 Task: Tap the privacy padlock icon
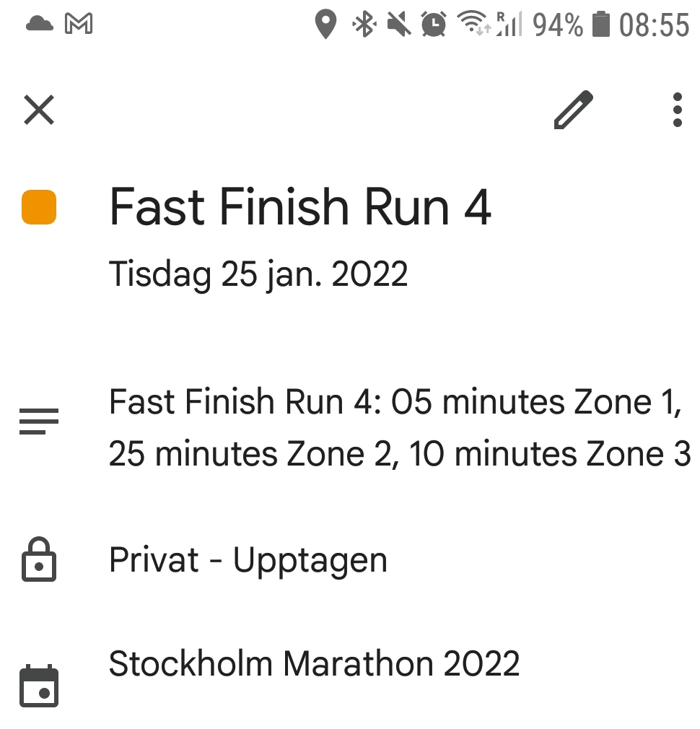coord(39,560)
